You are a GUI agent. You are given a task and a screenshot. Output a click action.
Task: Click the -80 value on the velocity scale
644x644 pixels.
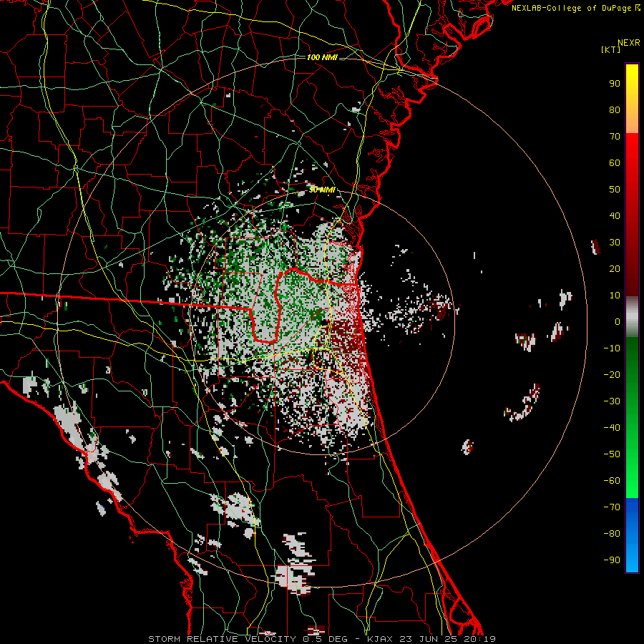click(612, 534)
